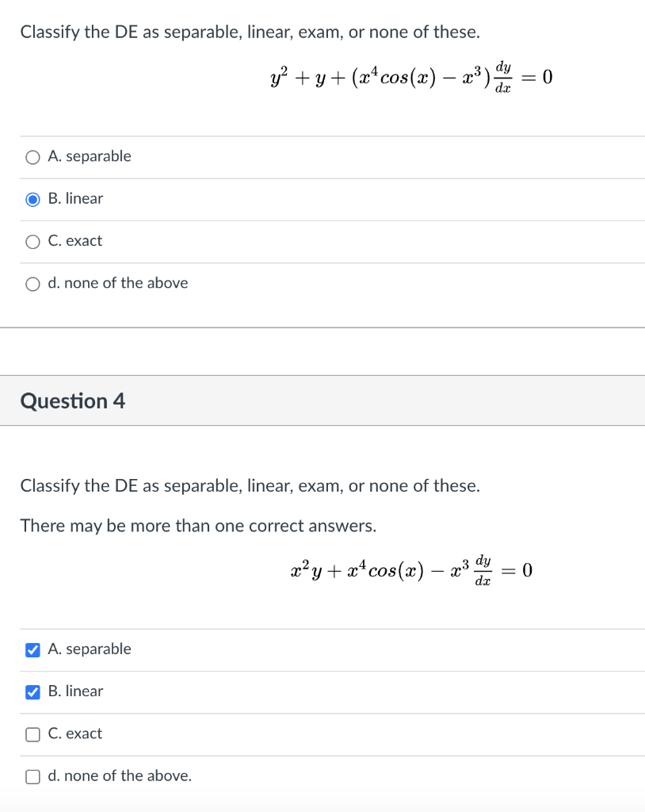The image size is (645, 812).
Task: Click the 'A. separable' label text of the radio option
Action: [x=90, y=156]
